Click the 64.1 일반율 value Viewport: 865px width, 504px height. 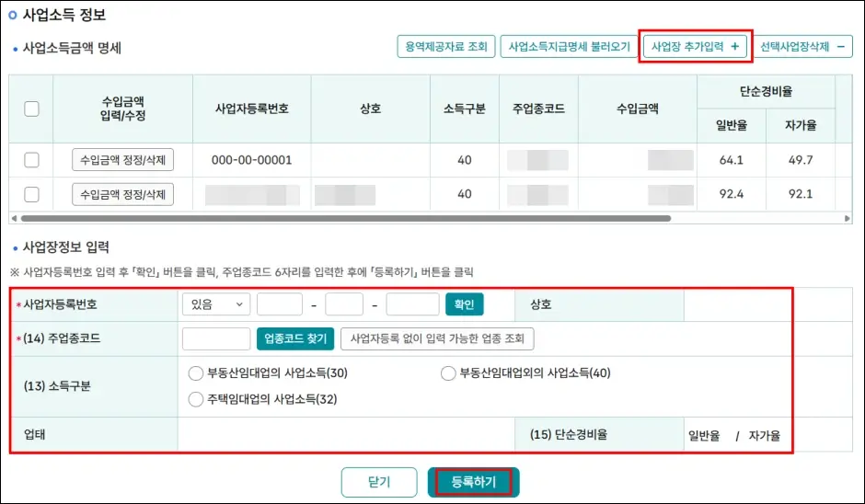731,160
